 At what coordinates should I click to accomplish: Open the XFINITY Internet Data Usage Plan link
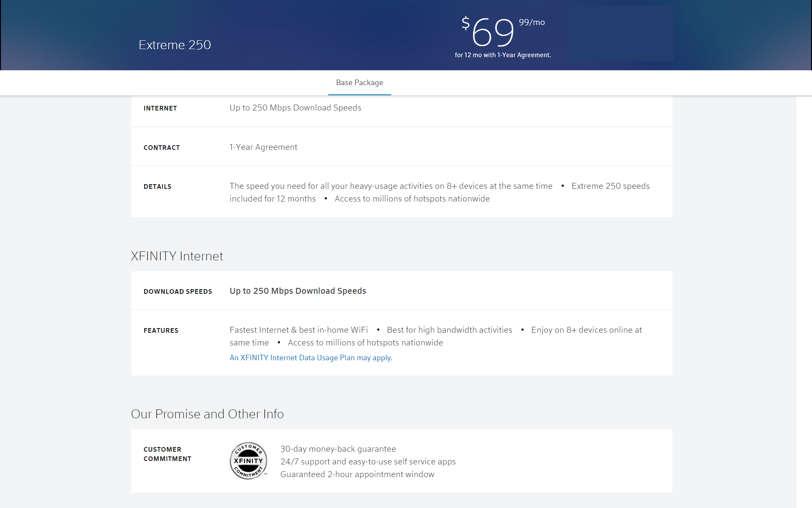click(311, 358)
